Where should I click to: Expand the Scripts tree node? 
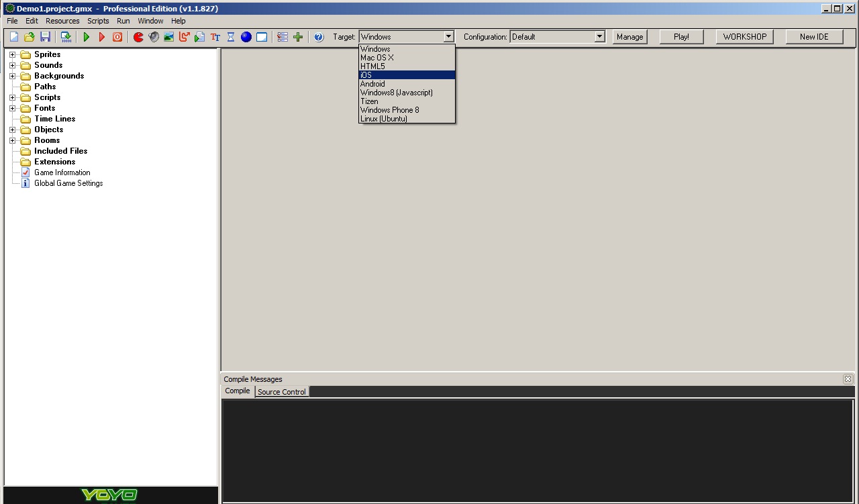click(12, 97)
